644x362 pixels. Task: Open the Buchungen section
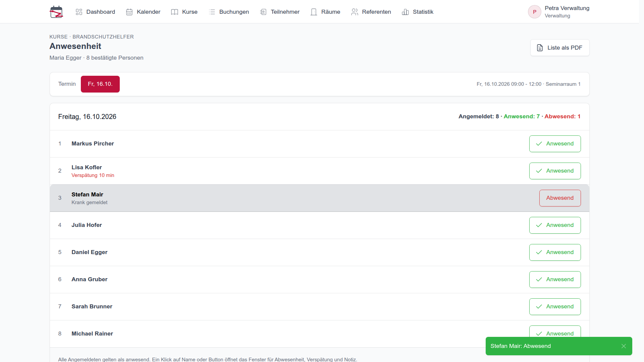[229, 12]
